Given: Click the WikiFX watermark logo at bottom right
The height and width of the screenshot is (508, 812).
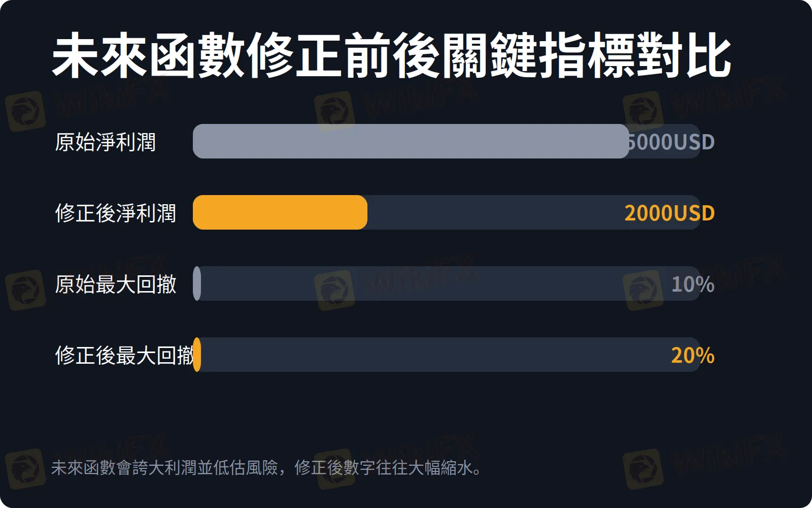Looking at the screenshot, I should coord(643,468).
